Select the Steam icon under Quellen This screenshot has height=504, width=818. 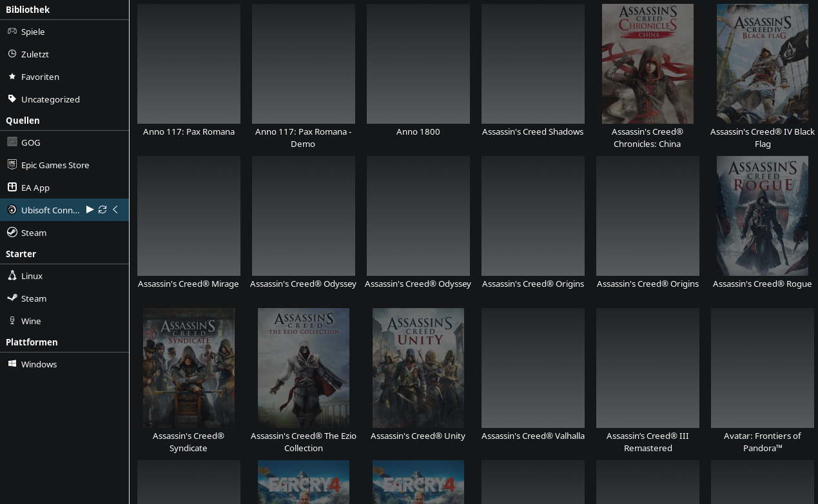[x=12, y=232]
